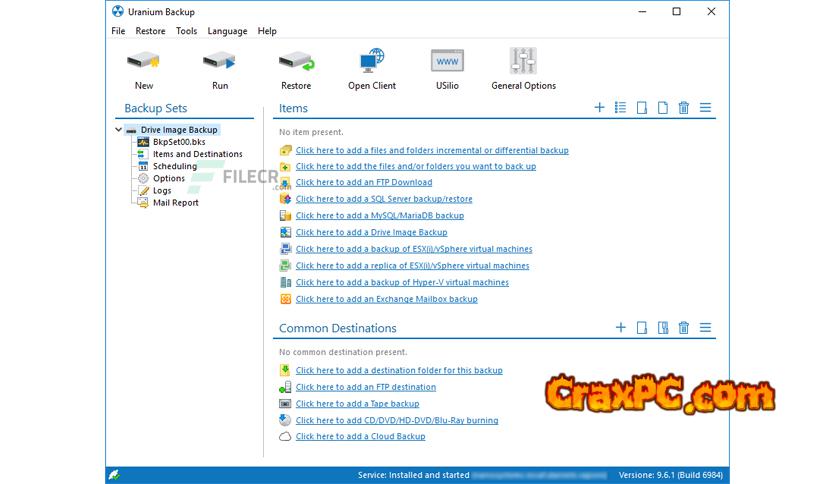Click link to add a Cloud Backup

point(360,436)
